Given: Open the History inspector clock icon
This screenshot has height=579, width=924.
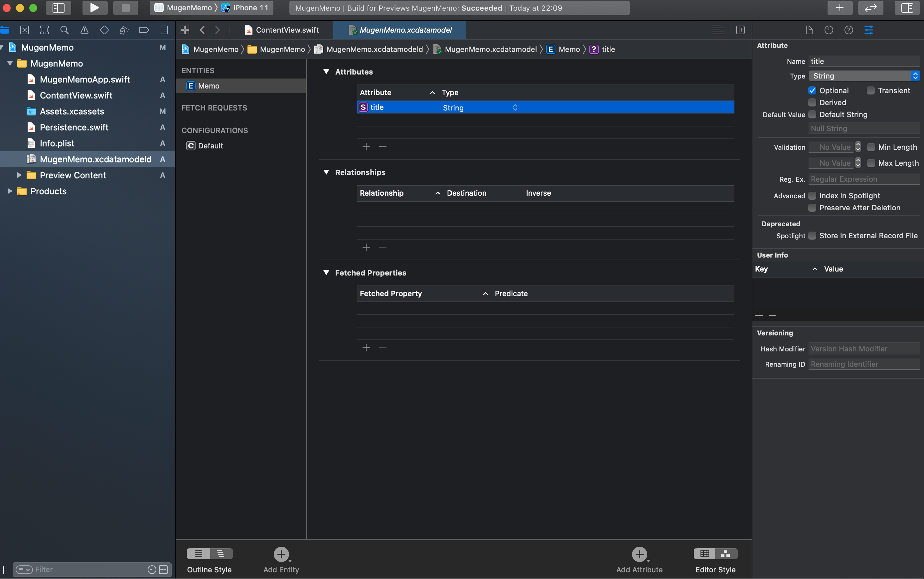Looking at the screenshot, I should pyautogui.click(x=829, y=30).
